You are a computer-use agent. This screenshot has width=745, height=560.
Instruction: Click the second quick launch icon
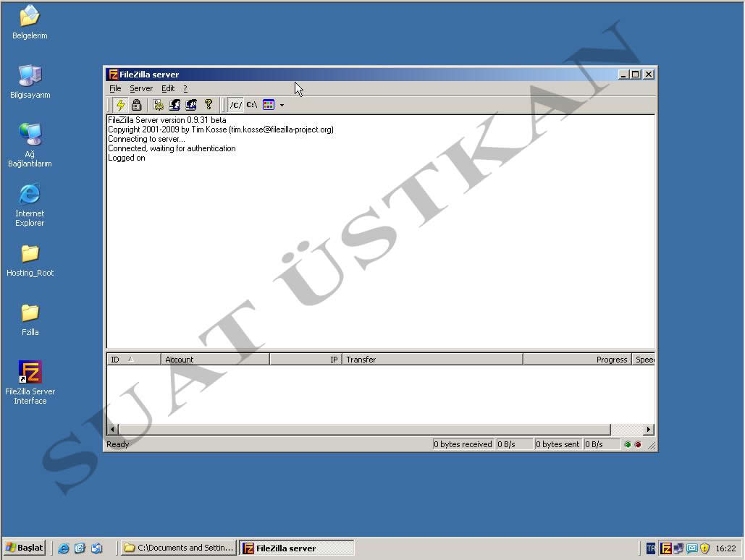point(80,548)
